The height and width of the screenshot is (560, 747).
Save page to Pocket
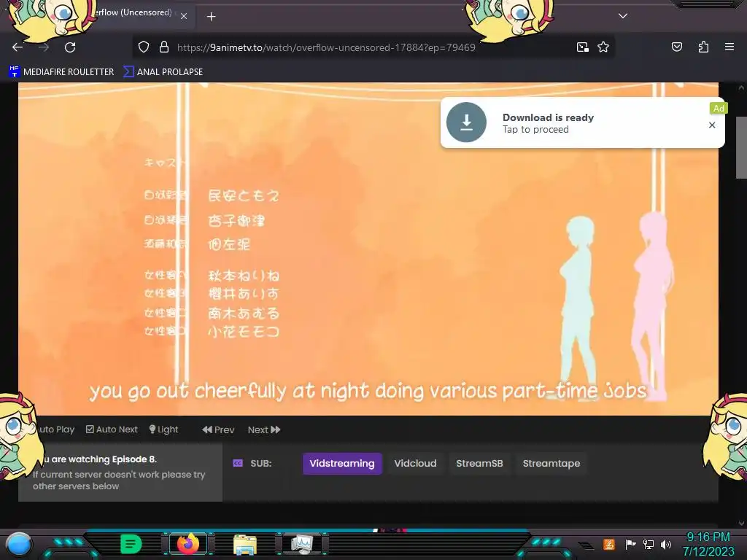coord(676,47)
